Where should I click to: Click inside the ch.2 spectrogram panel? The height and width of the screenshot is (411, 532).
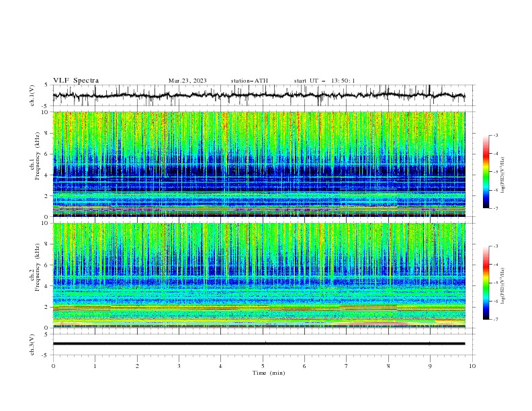click(259, 275)
